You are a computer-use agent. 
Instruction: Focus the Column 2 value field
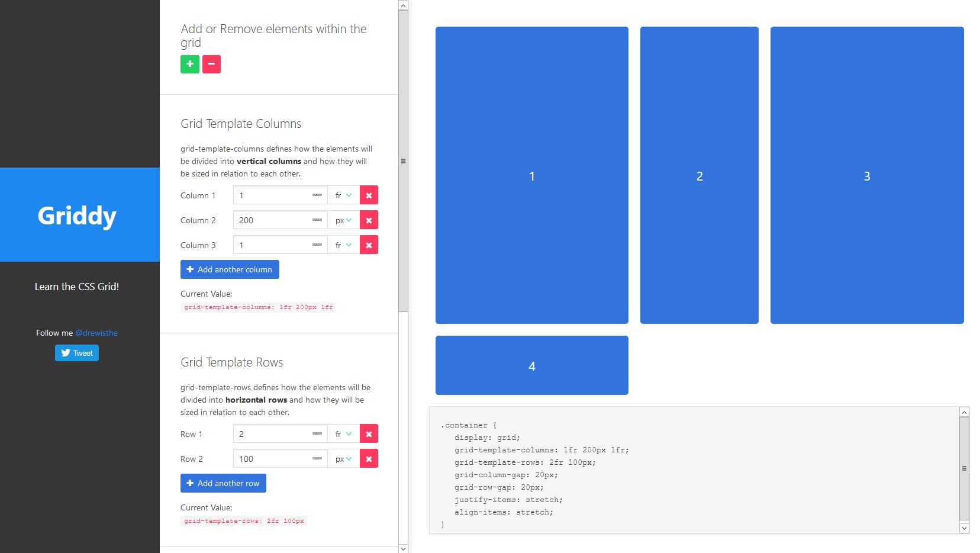click(272, 220)
